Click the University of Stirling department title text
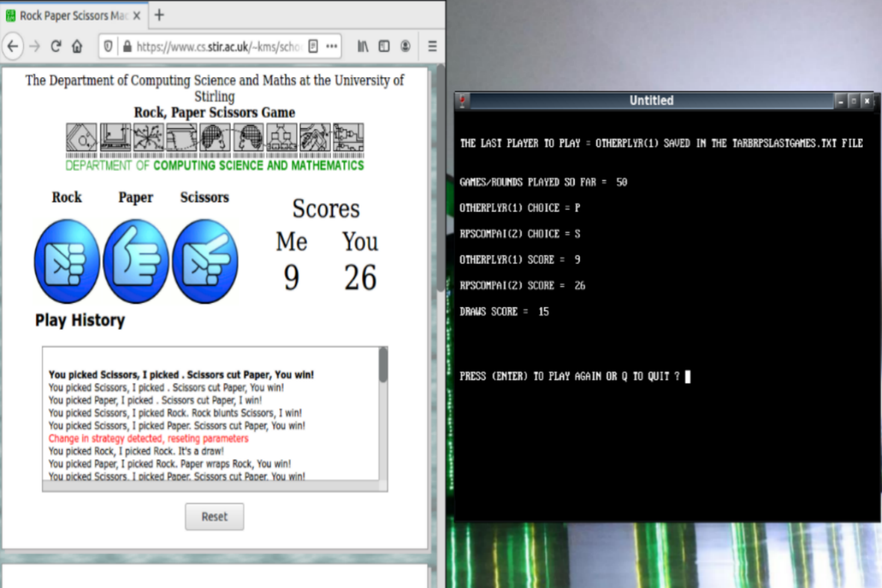Viewport: 882px width, 588px height. 215,88
